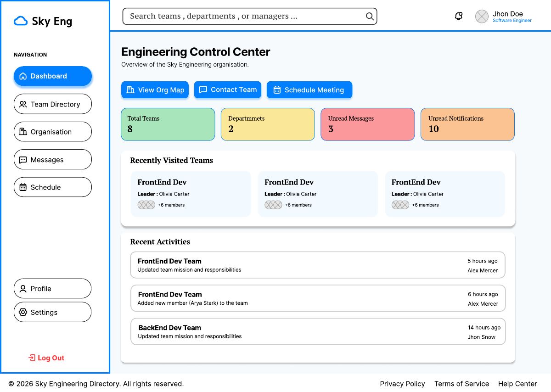The width and height of the screenshot is (551, 392).
Task: Click the Jhon Snow author name
Action: [482, 337]
